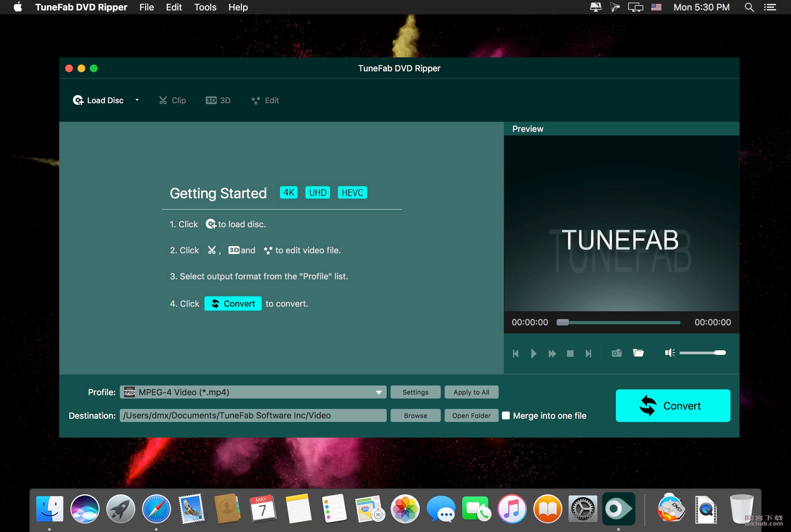The width and height of the screenshot is (791, 532).
Task: Open iTunes music icon in dock
Action: [x=512, y=509]
